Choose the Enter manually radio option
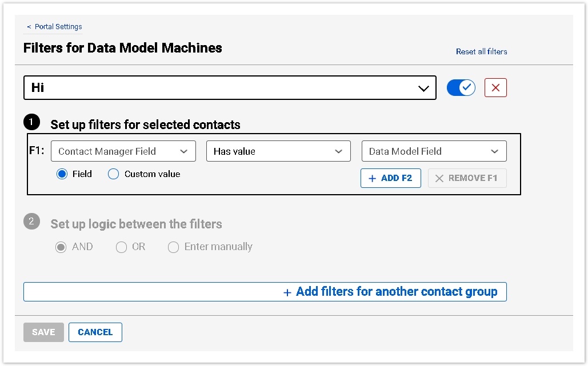 click(173, 247)
